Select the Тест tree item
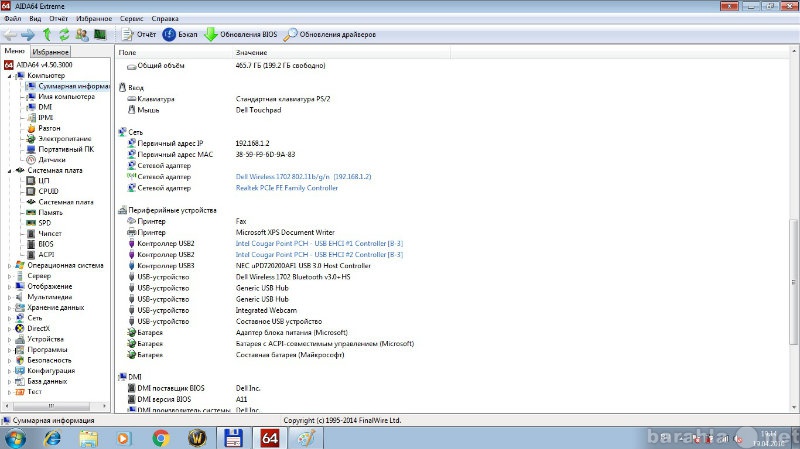The image size is (800, 449). 28,392
